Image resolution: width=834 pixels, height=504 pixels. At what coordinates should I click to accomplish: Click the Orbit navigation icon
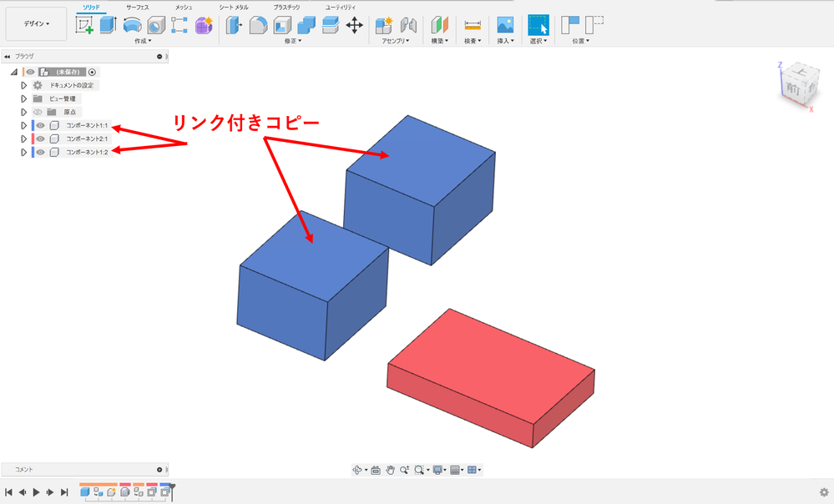(357, 470)
